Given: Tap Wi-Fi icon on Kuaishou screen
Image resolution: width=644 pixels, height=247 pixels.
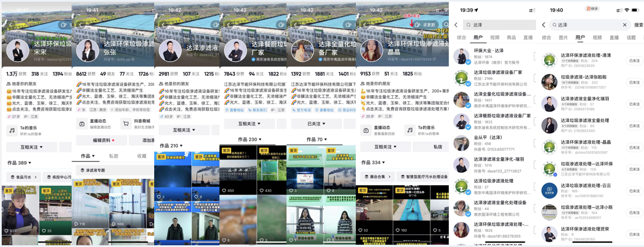Looking at the screenshot, I should [x=627, y=9].
